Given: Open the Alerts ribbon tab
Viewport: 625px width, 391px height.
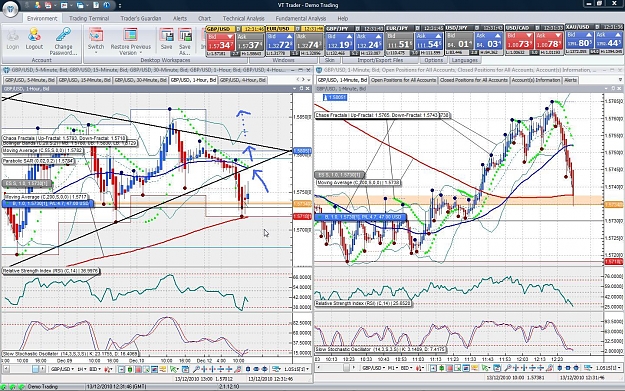Looking at the screenshot, I should point(180,18).
